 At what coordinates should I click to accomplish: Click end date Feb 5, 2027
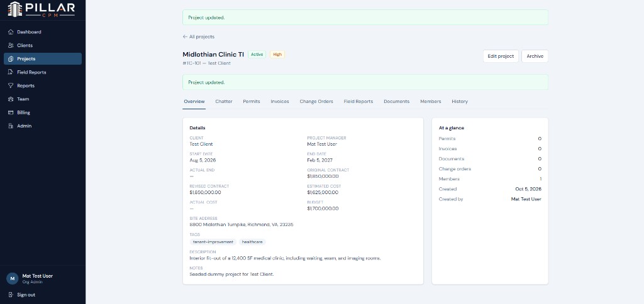pos(320,160)
